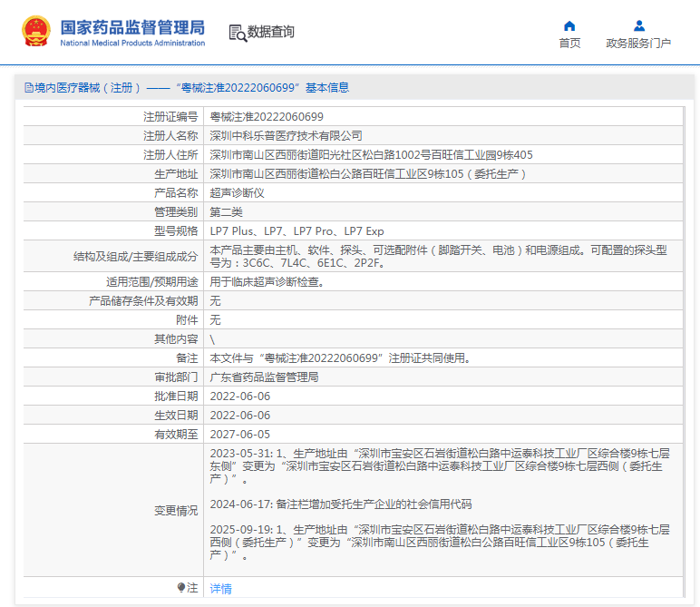Click the NMPA national emblem logo

[36, 31]
